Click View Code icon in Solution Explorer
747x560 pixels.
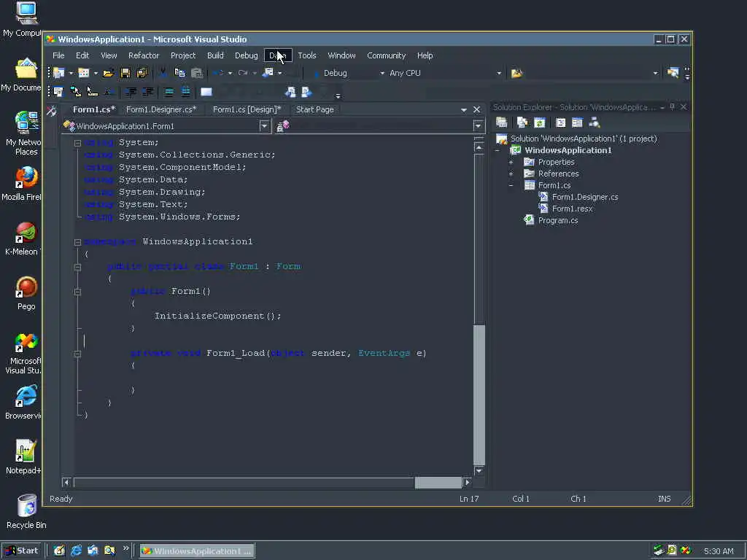point(561,122)
